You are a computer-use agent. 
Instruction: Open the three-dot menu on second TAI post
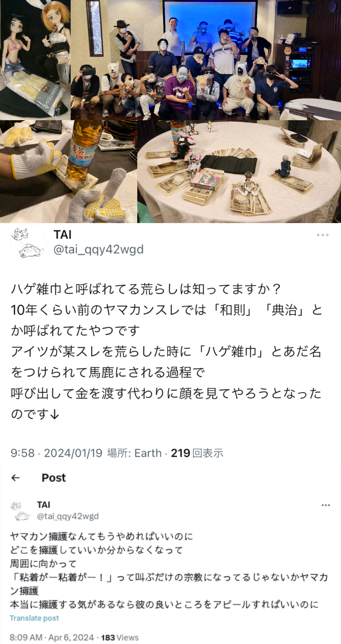tap(326, 505)
